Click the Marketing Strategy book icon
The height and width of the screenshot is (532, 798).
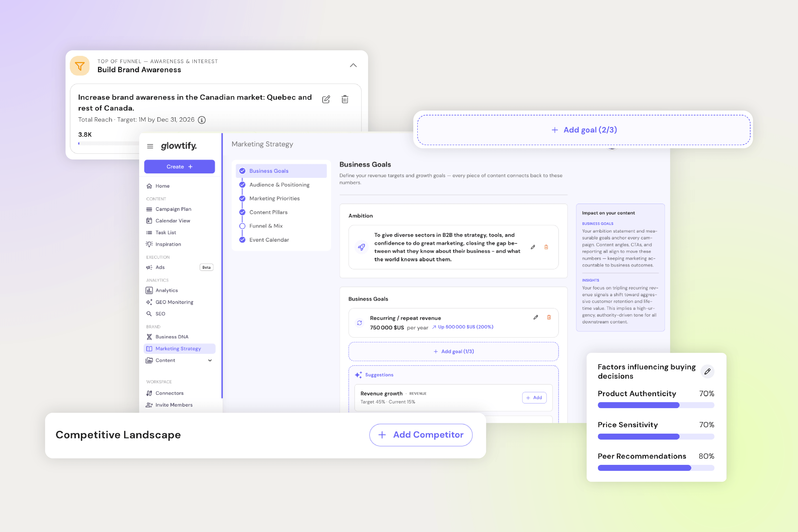149,349
